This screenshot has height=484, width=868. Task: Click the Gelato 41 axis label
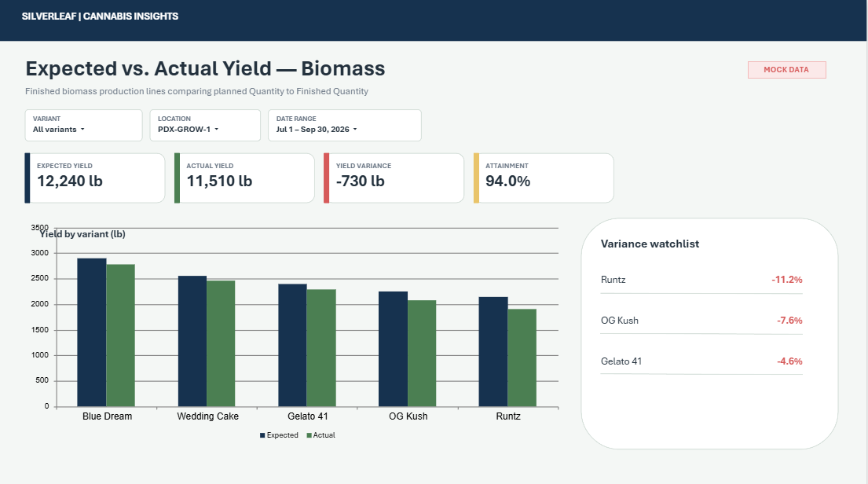(308, 416)
